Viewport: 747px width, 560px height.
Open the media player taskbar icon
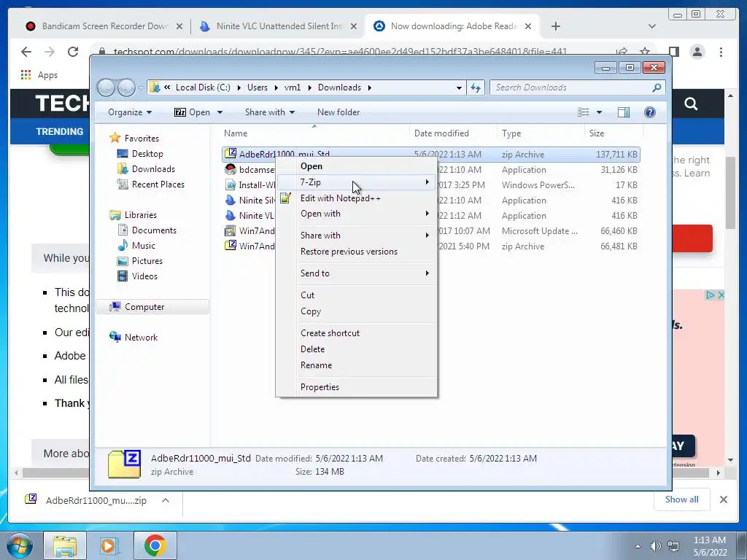click(x=109, y=545)
